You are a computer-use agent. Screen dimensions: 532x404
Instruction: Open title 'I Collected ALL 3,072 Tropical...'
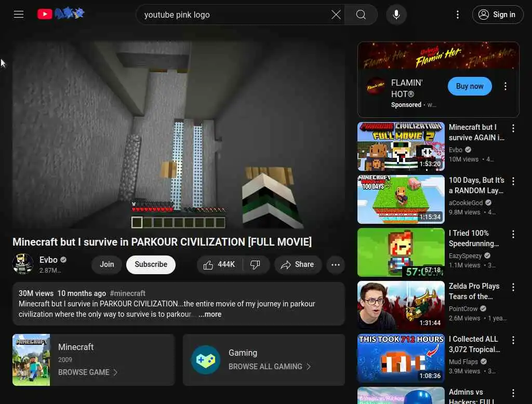(474, 344)
